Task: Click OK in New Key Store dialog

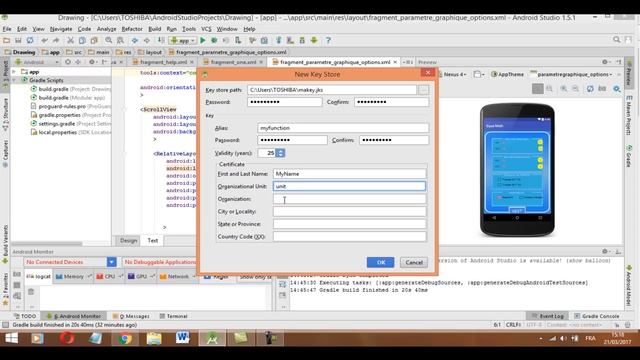Action: (x=380, y=262)
